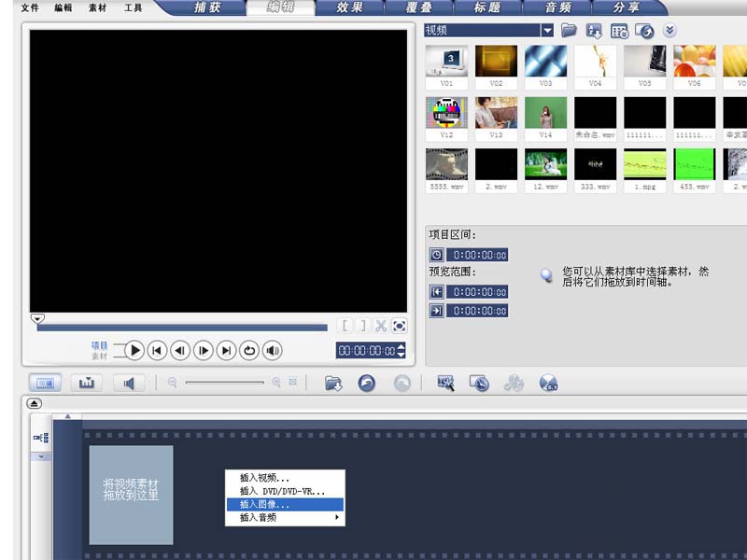This screenshot has width=747, height=560.
Task: Open the system volume control
Action: tap(272, 351)
